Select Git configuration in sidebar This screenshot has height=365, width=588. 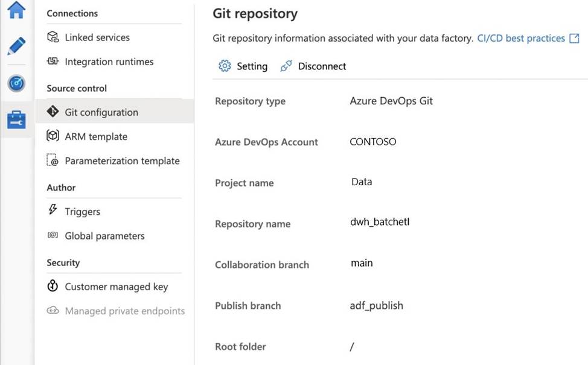[101, 112]
